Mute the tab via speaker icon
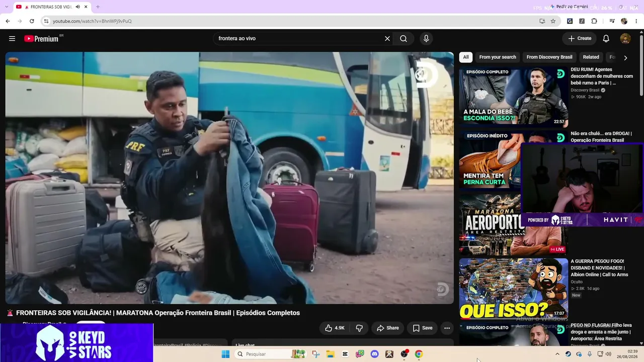 pos(77,7)
